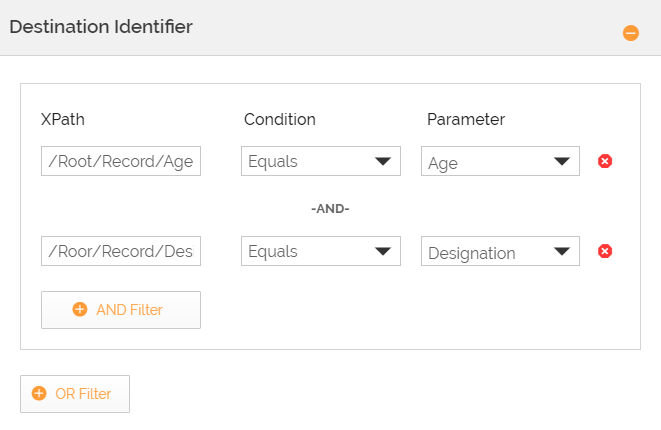Click the plus icon on AND Filter
661x430 pixels.
(80, 310)
